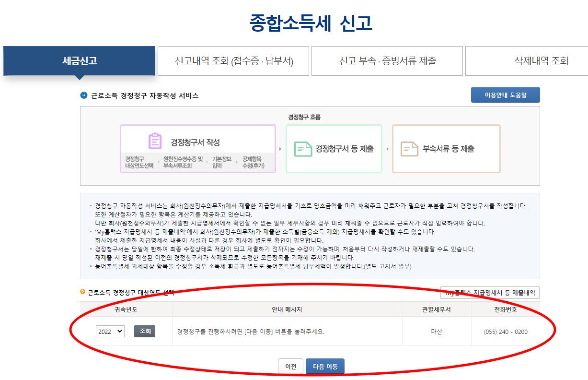Screen dimensions: 588x380
Task: Click the phone number (055) 240 - 0200
Action: pyautogui.click(x=506, y=332)
